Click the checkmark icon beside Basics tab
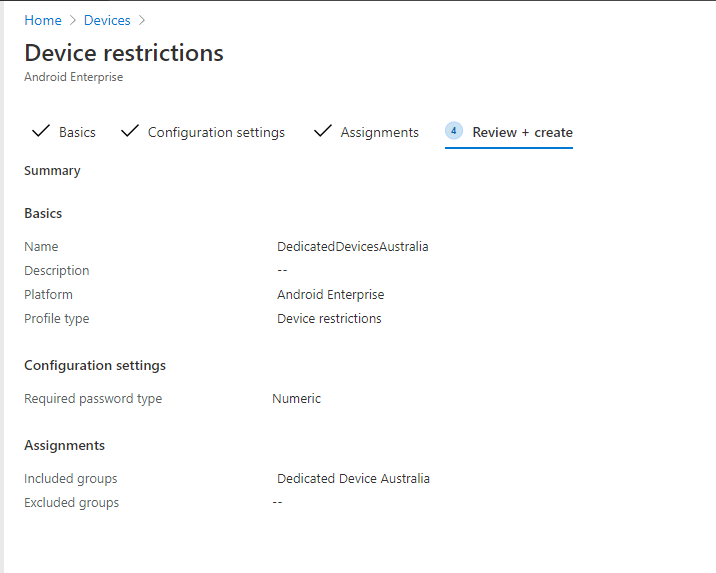 click(41, 132)
